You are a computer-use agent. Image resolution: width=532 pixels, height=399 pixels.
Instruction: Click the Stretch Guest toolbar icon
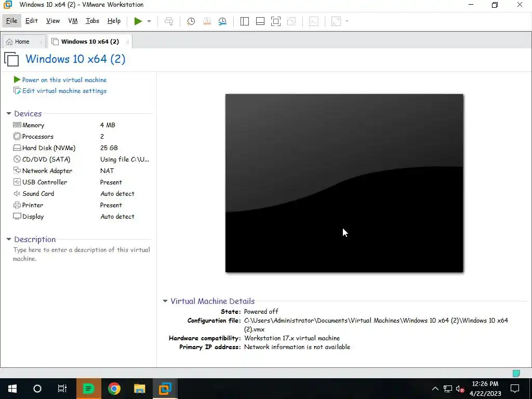click(x=336, y=21)
